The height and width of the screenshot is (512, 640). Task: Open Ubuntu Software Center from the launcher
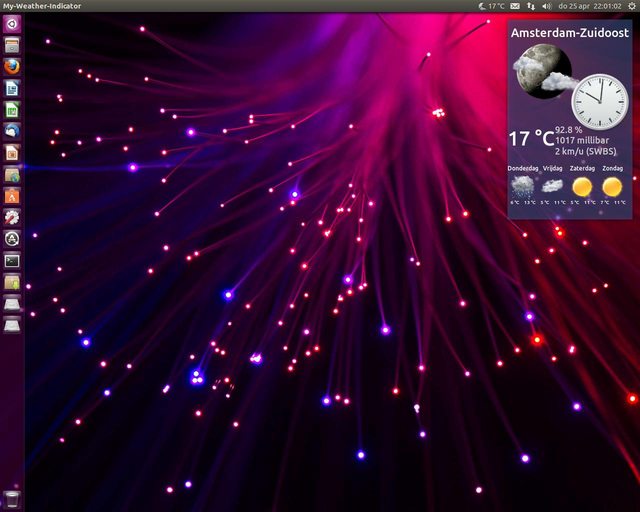pos(12,196)
